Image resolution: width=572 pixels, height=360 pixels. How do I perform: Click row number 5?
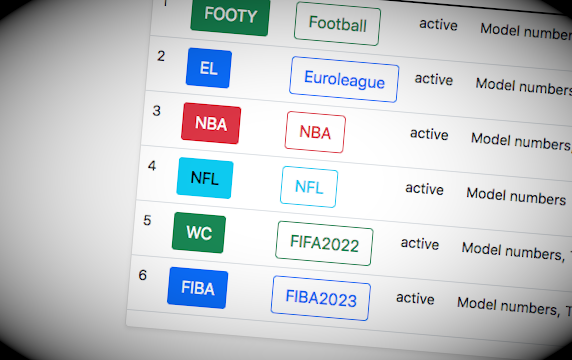click(x=147, y=220)
